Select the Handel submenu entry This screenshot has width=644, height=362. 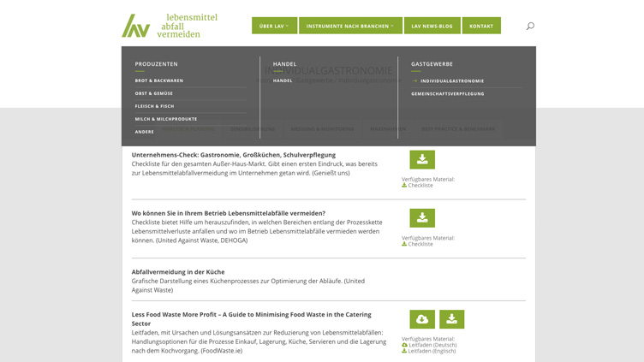pyautogui.click(x=283, y=80)
